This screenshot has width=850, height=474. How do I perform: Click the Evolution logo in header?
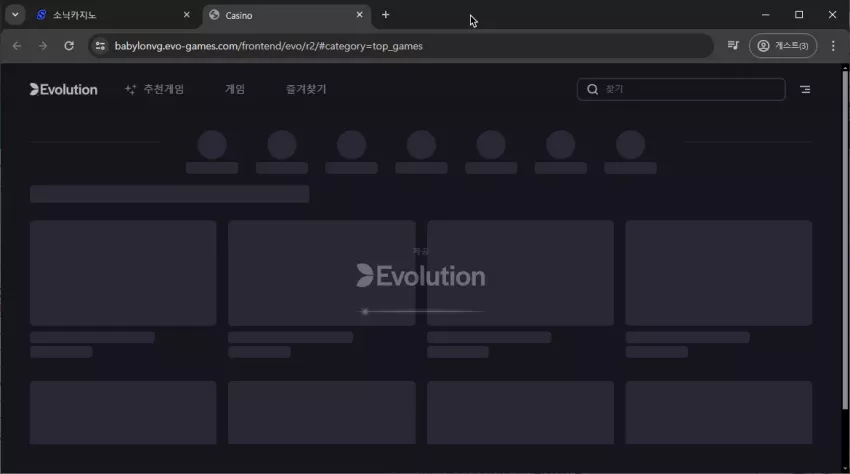[63, 89]
